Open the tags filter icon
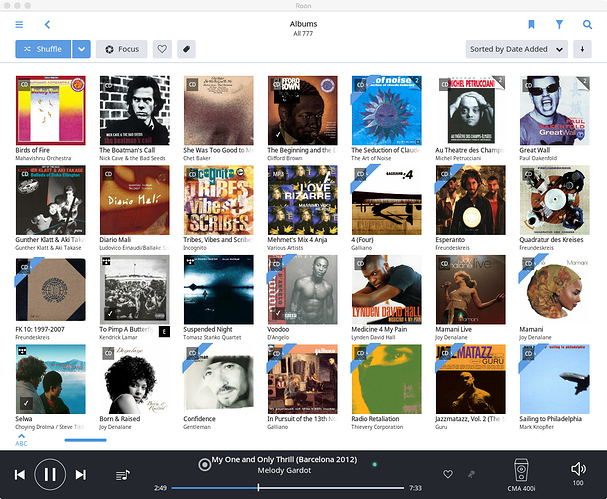The width and height of the screenshot is (607, 499). pyautogui.click(x=186, y=49)
